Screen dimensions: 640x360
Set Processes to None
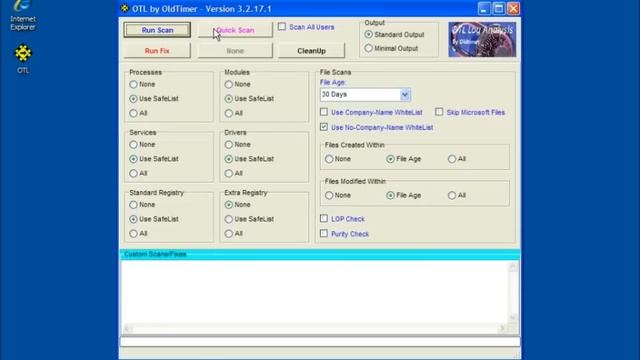[x=133, y=84]
